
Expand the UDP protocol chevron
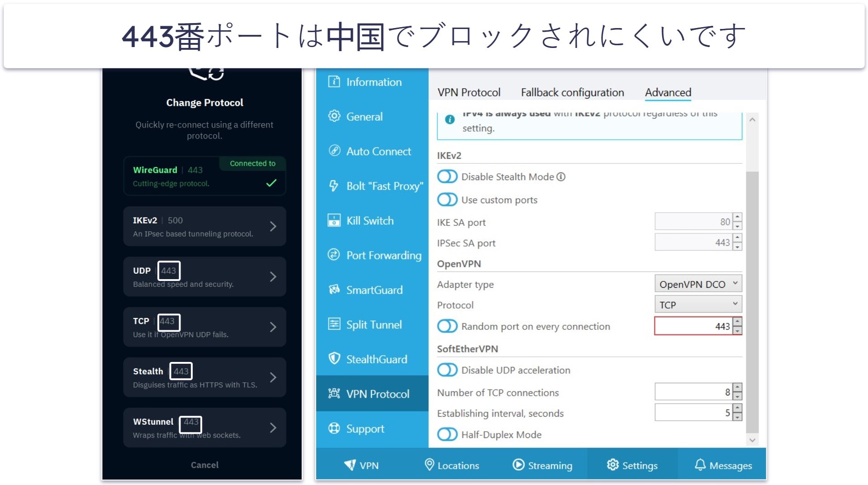(273, 276)
